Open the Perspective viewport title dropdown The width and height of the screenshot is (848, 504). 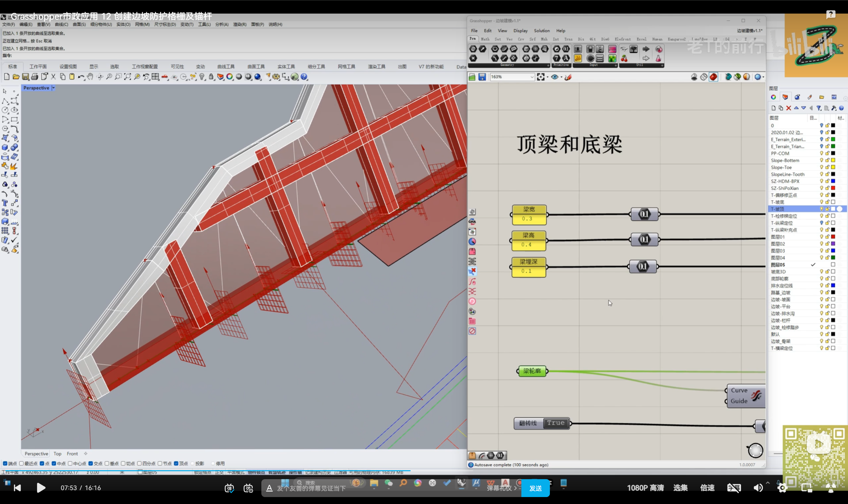53,88
